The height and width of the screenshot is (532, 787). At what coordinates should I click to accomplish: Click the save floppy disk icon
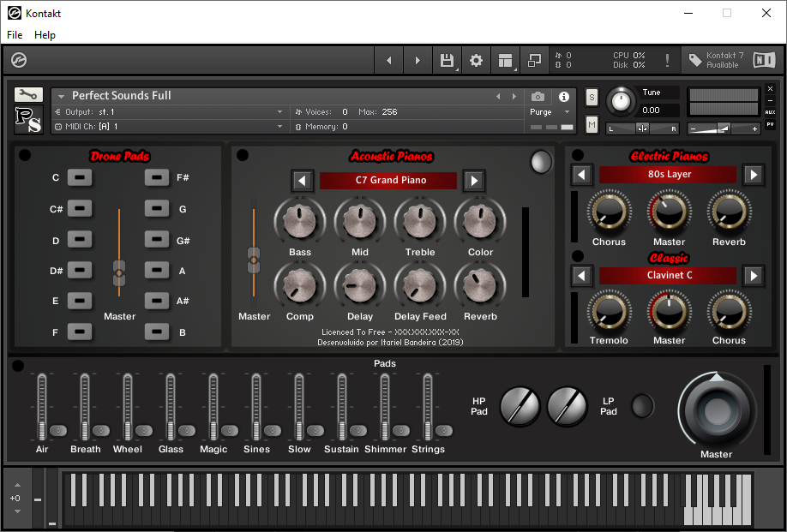(446, 60)
